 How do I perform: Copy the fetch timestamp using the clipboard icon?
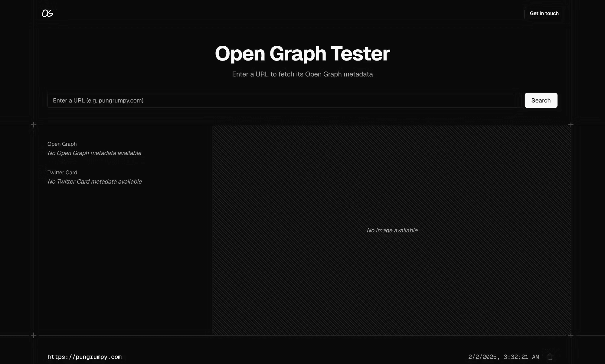click(550, 357)
